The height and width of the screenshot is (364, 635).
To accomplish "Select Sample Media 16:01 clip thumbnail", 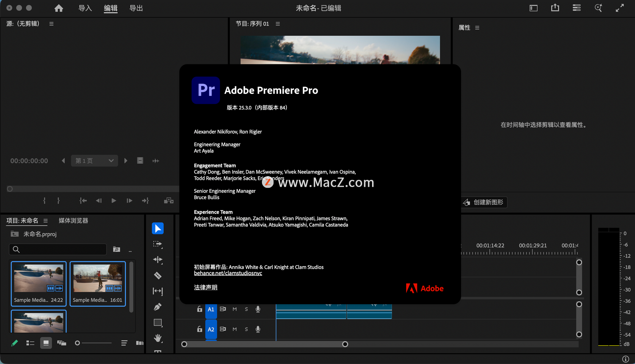I will (98, 278).
